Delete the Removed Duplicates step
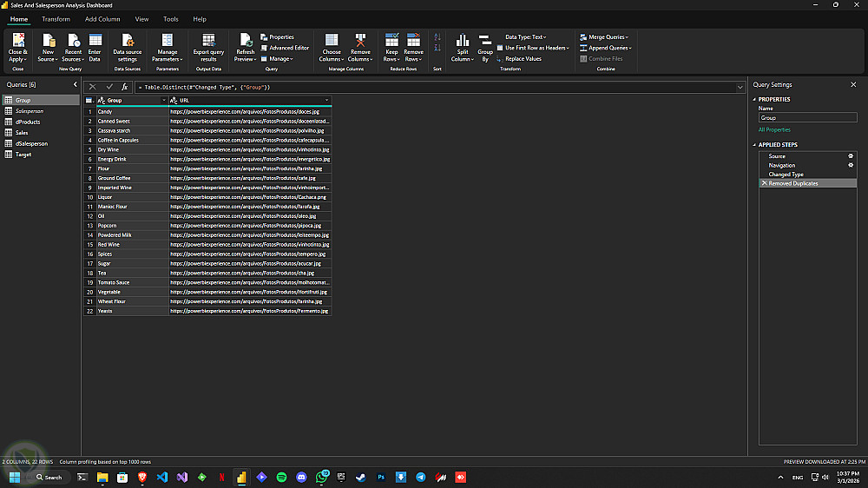The width and height of the screenshot is (868, 488). 765,183
